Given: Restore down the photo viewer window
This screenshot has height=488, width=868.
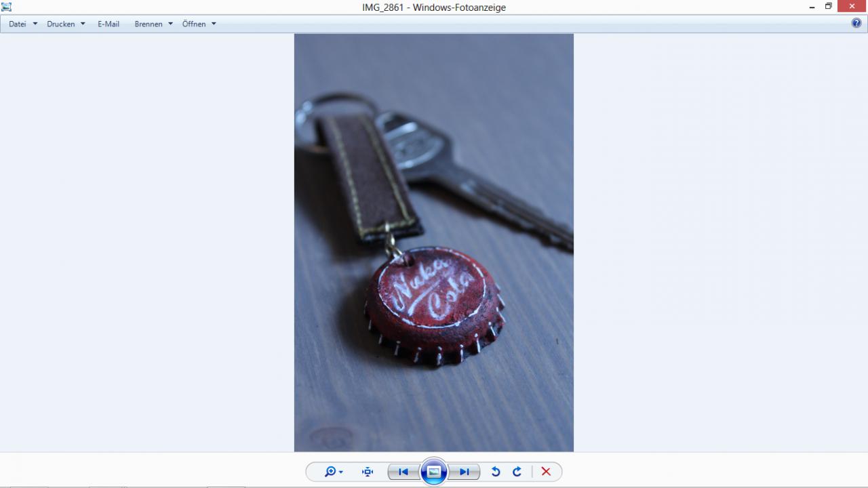Looking at the screenshot, I should (x=828, y=7).
